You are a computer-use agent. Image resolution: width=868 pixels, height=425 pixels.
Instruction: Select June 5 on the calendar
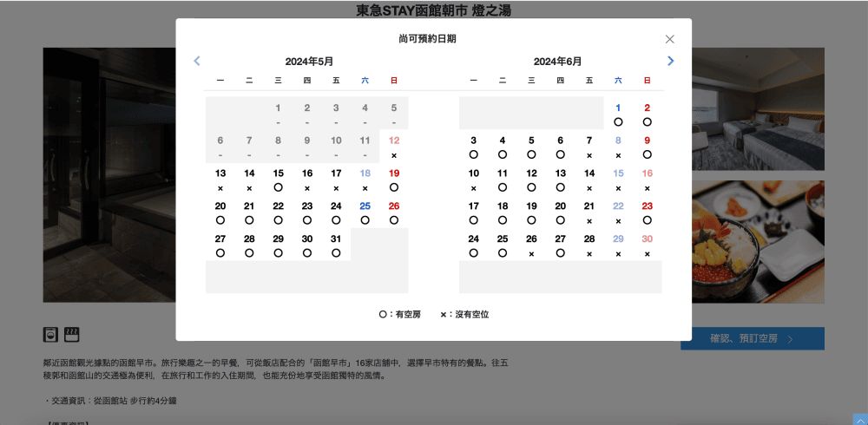(x=531, y=147)
